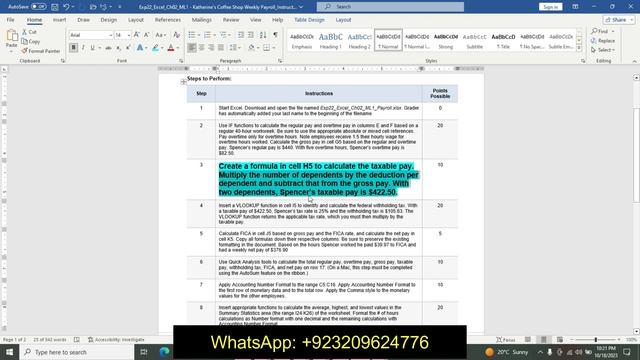Switch to the Draw tab
The height and width of the screenshot is (360, 640).
click(83, 20)
